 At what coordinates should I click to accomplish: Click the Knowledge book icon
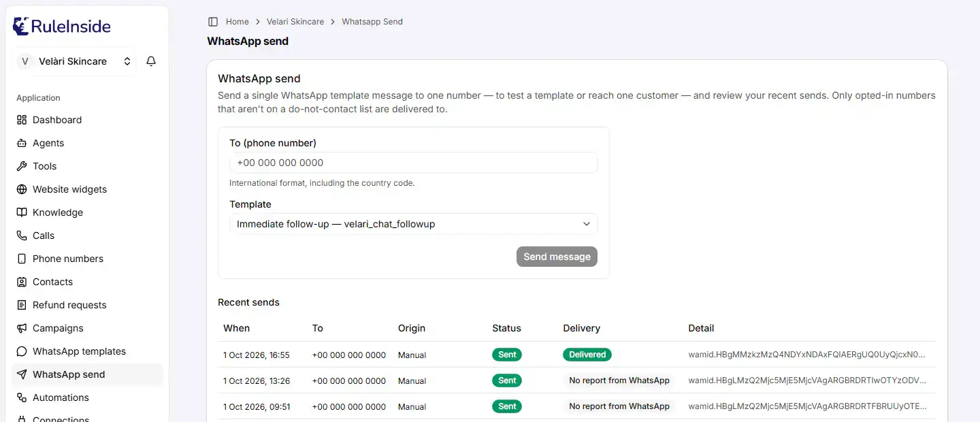pyautogui.click(x=22, y=212)
